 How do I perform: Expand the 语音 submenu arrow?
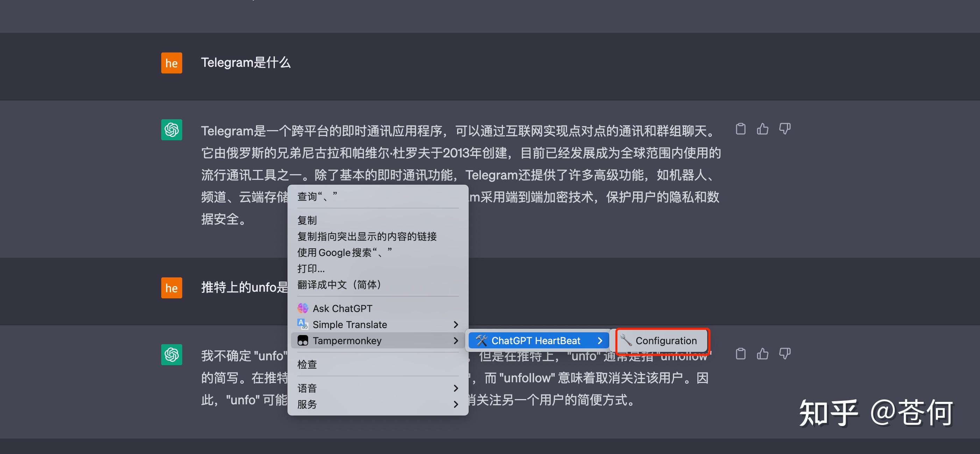pos(455,388)
